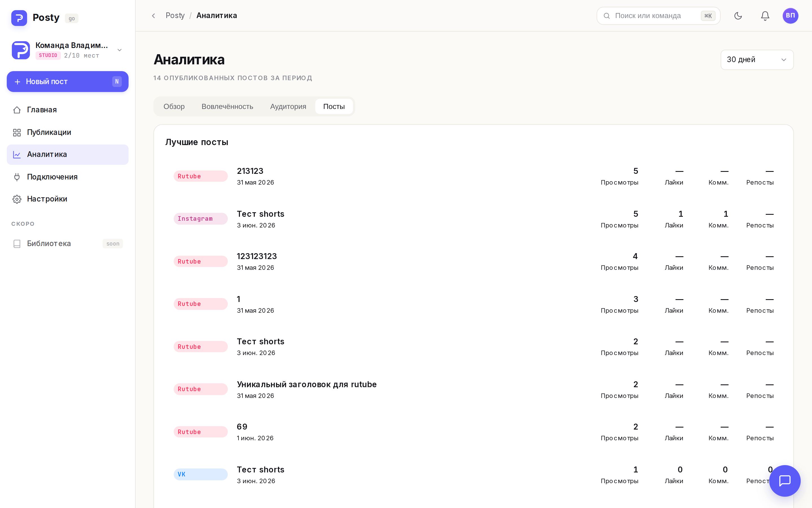Switch to the Вовлечённость tab
Viewport: 812px width, 508px height.
pos(227,106)
